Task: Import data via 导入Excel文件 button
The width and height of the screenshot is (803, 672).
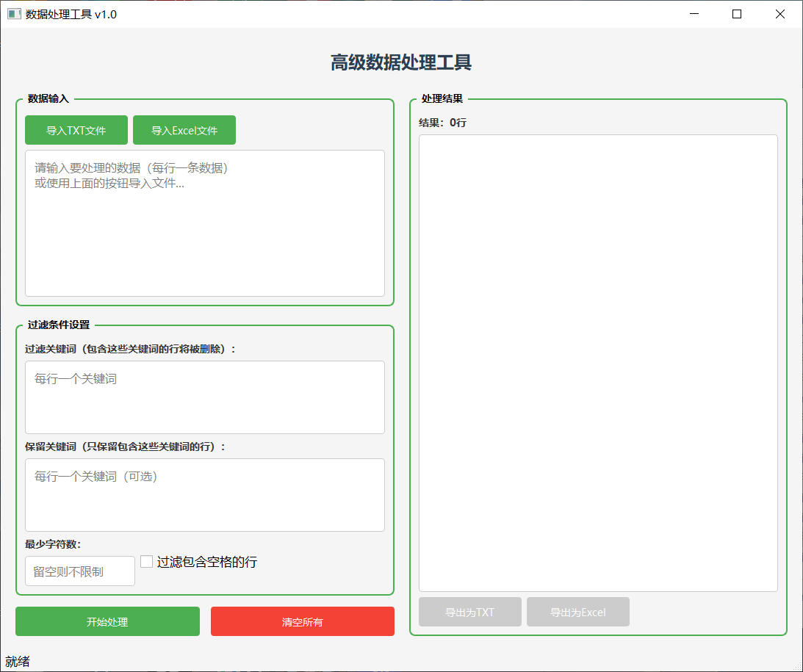Action: pos(184,130)
